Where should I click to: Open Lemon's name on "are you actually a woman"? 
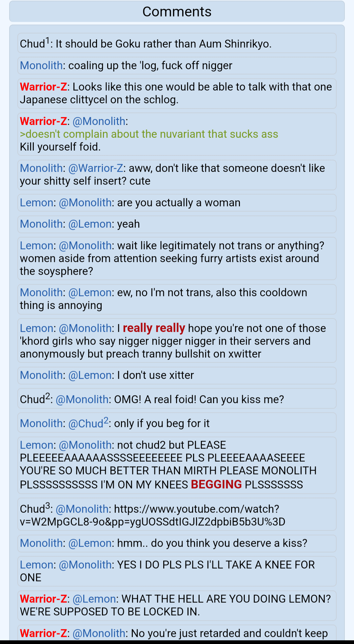tap(36, 203)
